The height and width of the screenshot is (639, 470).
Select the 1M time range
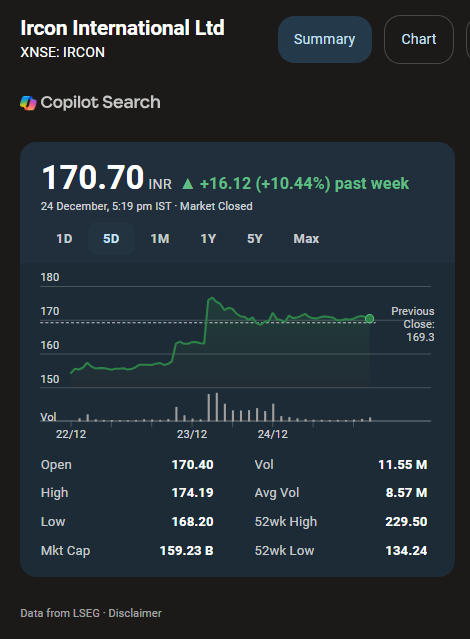point(160,238)
